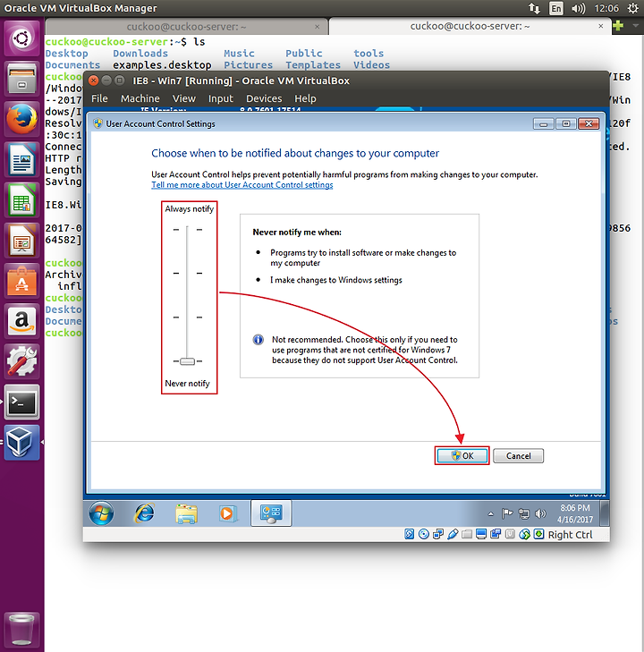The image size is (644, 652).
Task: Open VirtualBox Devices menu
Action: pyautogui.click(x=264, y=98)
